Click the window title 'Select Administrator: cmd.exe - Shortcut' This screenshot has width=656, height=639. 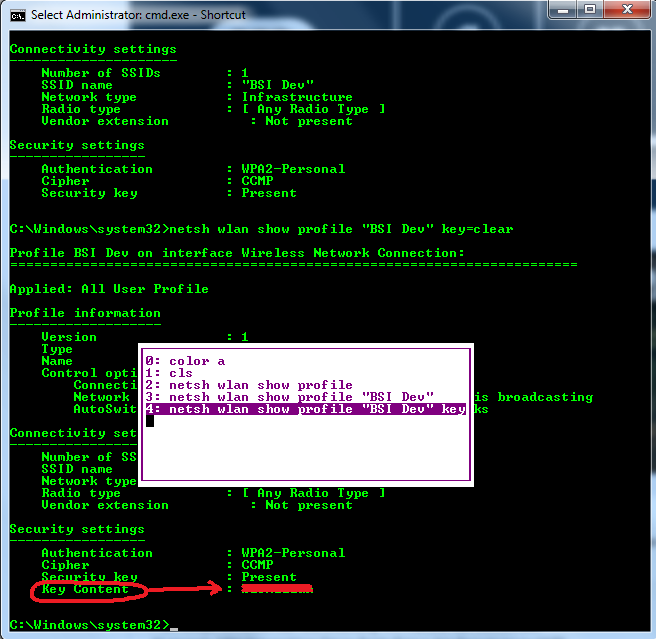click(138, 15)
